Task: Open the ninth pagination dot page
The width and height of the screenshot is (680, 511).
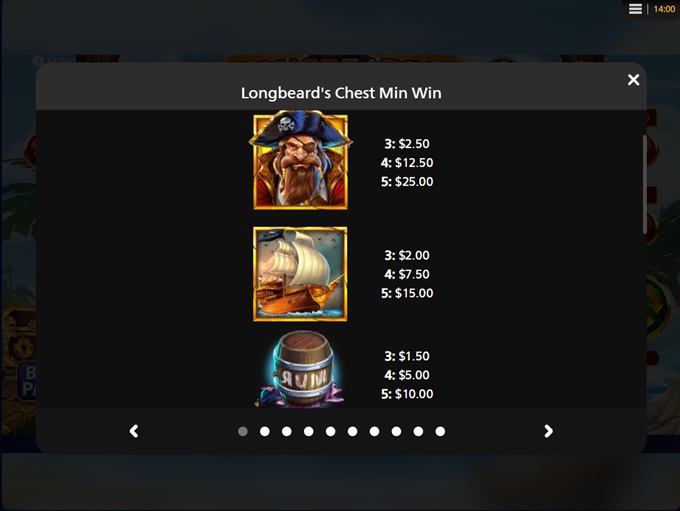Action: (x=418, y=431)
